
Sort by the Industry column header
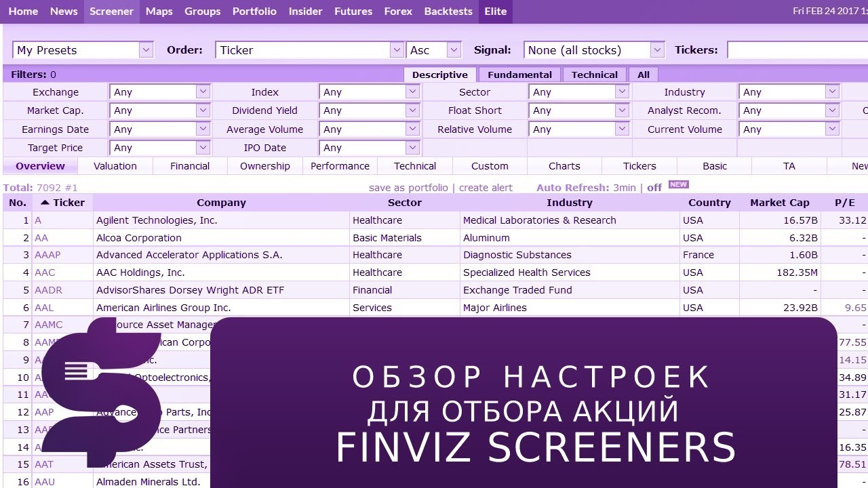[x=570, y=203]
